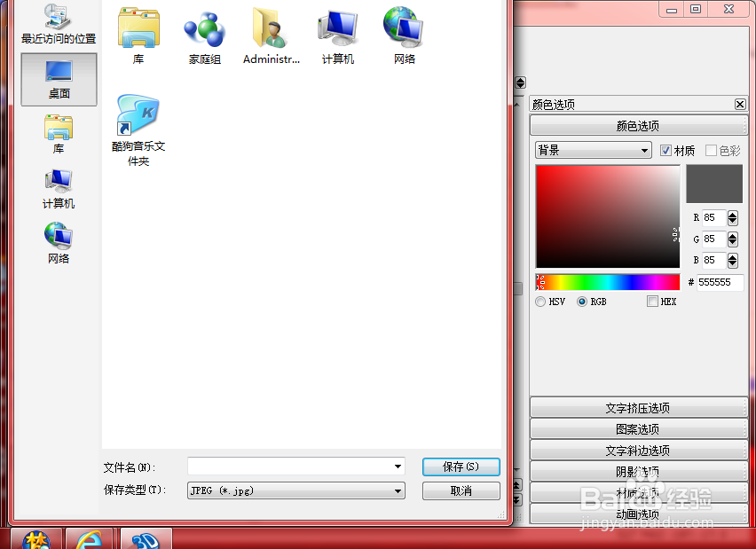Enable the texture (材质) checkbox

pyautogui.click(x=665, y=151)
